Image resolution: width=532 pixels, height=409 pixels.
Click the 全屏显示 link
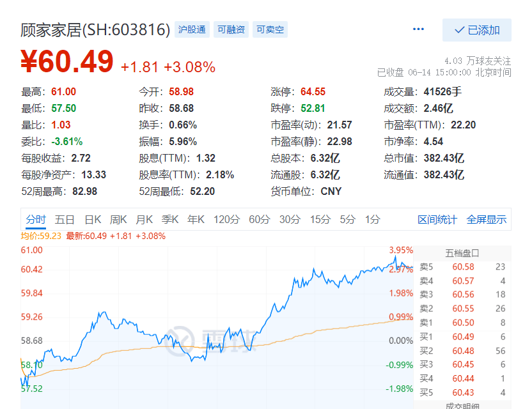pos(486,220)
